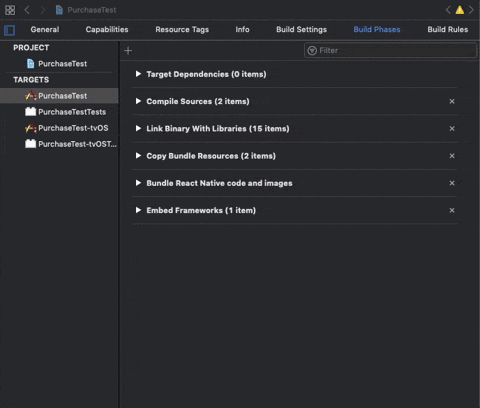Go back with the left navigation arrow
Screen dimensions: 480x408
pyautogui.click(x=27, y=10)
